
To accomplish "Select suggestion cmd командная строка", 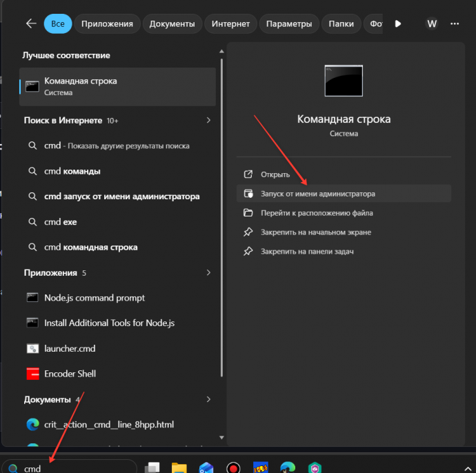I will [117, 248].
